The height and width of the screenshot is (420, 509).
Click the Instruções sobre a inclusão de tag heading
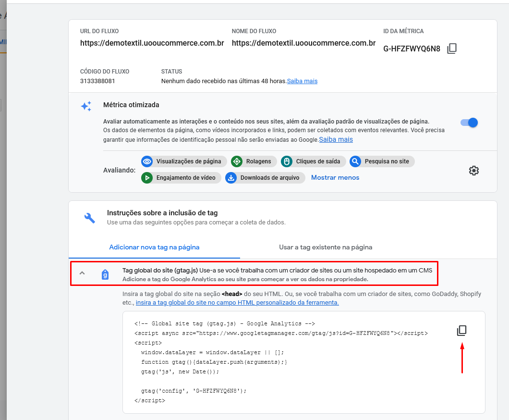(162, 213)
